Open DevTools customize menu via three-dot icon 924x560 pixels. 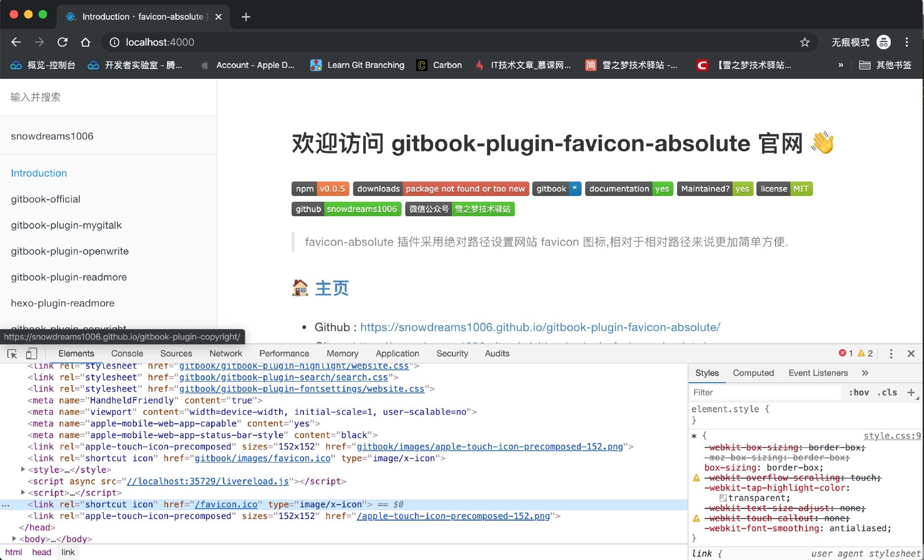(x=891, y=354)
